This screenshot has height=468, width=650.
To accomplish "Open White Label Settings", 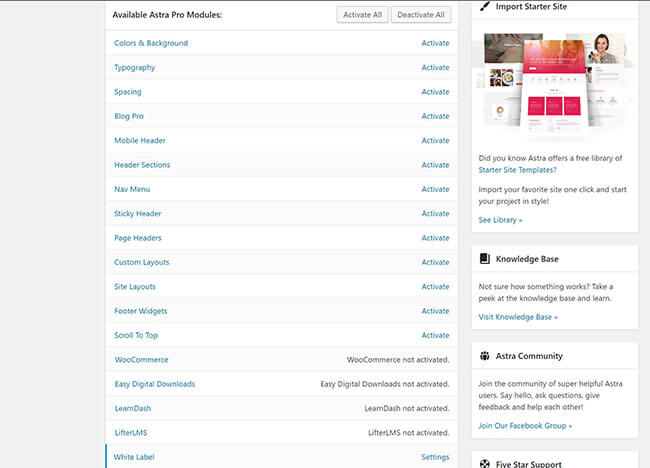I will pos(435,457).
